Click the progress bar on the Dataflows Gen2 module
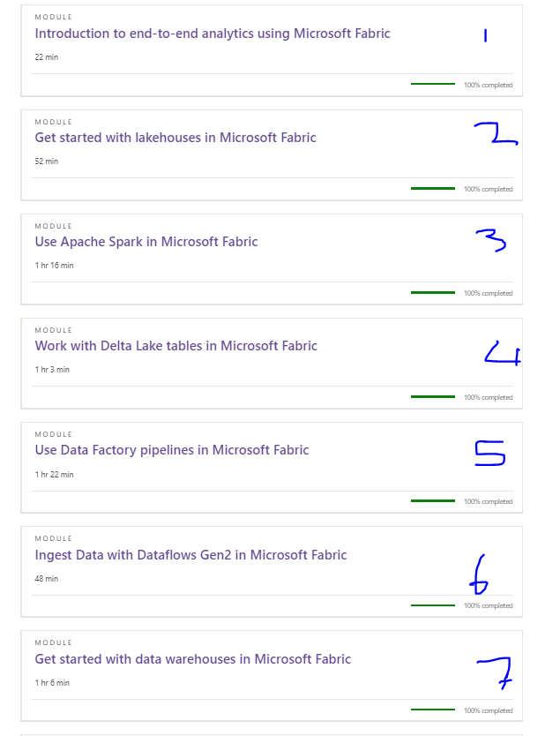 coord(433,605)
